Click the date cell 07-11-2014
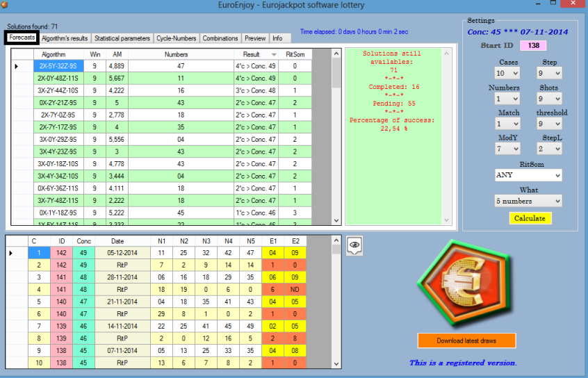588x378 pixels. point(122,351)
